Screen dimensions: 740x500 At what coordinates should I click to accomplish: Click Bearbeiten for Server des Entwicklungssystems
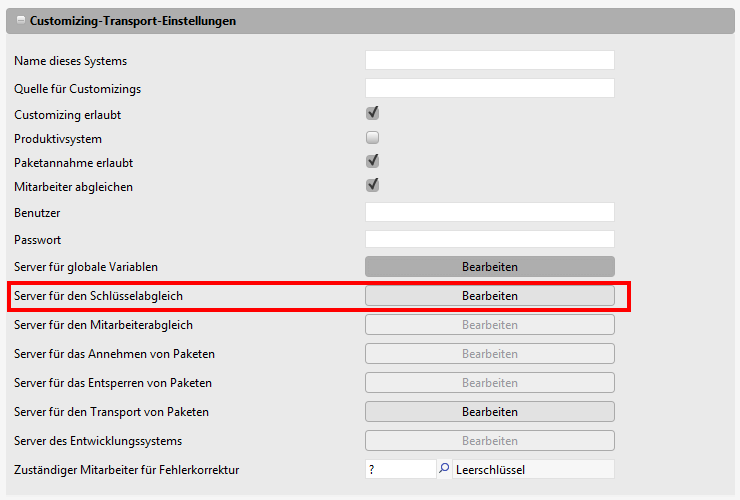click(489, 441)
